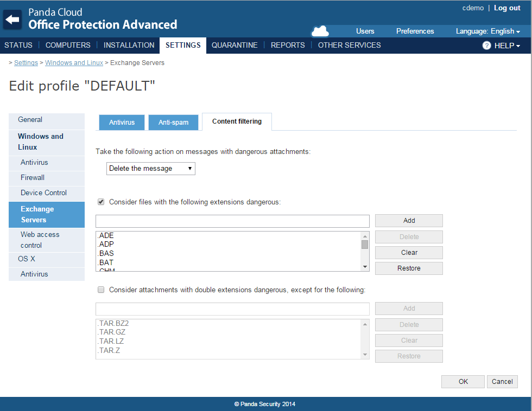Open the INSTALLATION menu

[x=129, y=45]
